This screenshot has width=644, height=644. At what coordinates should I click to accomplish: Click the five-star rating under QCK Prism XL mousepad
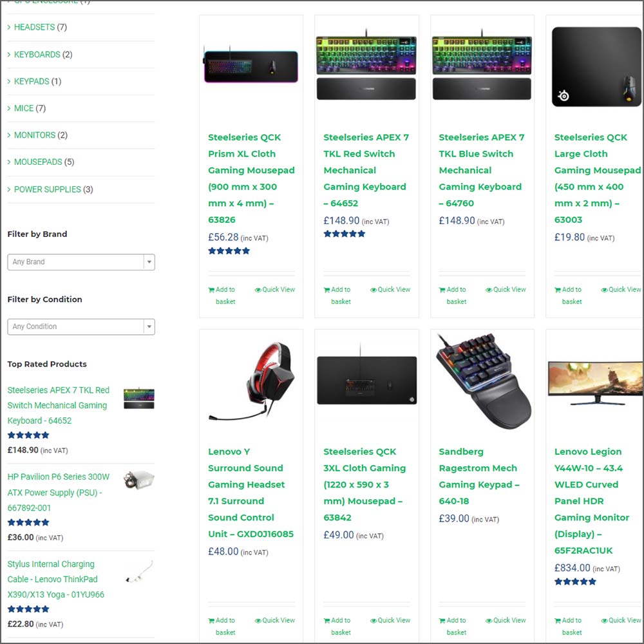pos(229,251)
